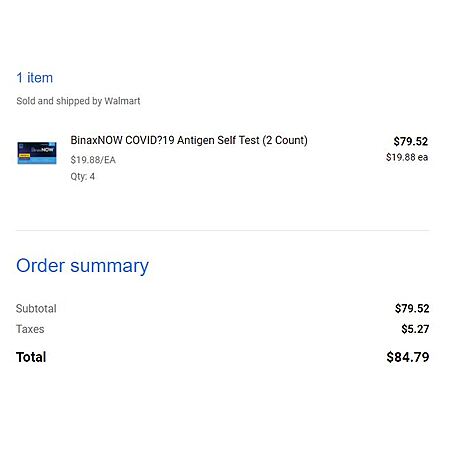The width and height of the screenshot is (450, 450).
Task: Click the total amount $84.79
Action: coord(408,357)
